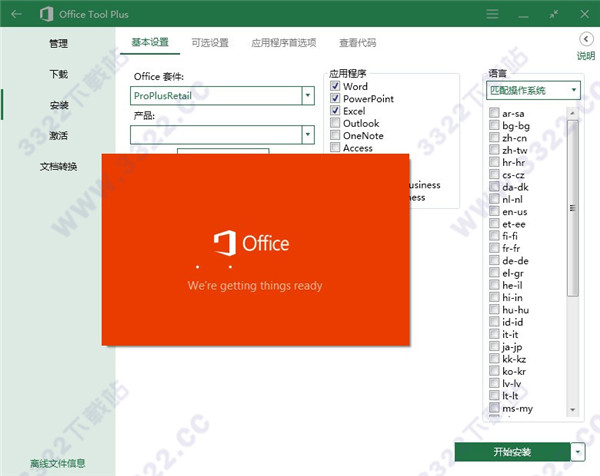Check the da-dk language checkbox
The height and width of the screenshot is (476, 600).
[494, 186]
